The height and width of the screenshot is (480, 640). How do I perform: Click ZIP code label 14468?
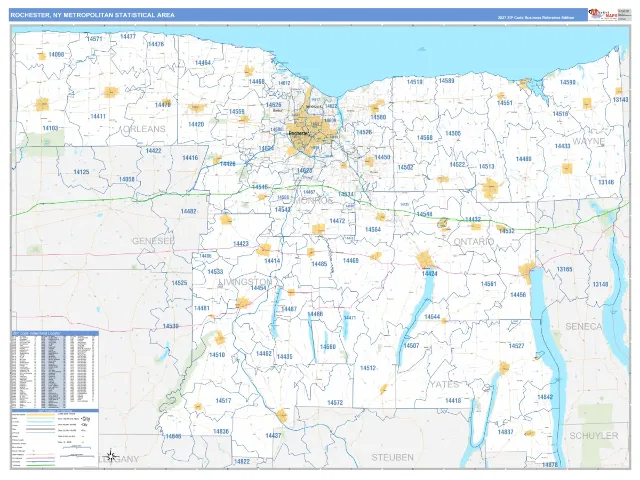point(257,82)
